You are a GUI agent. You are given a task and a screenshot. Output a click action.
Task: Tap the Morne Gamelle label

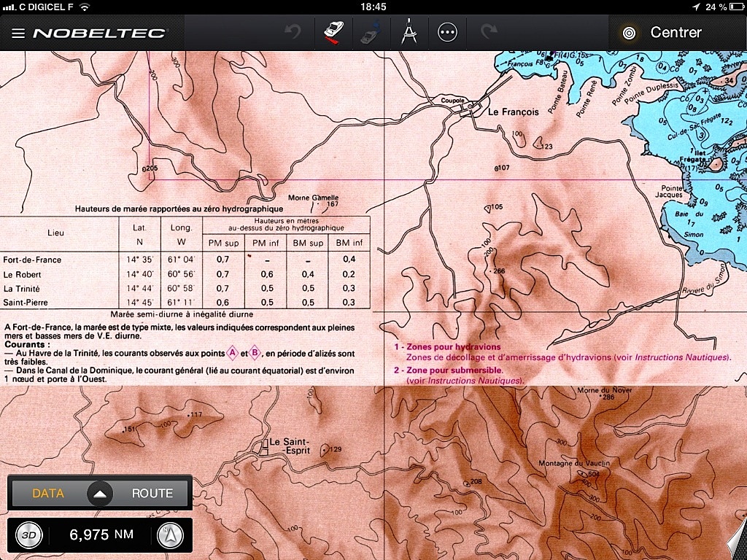tap(314, 198)
